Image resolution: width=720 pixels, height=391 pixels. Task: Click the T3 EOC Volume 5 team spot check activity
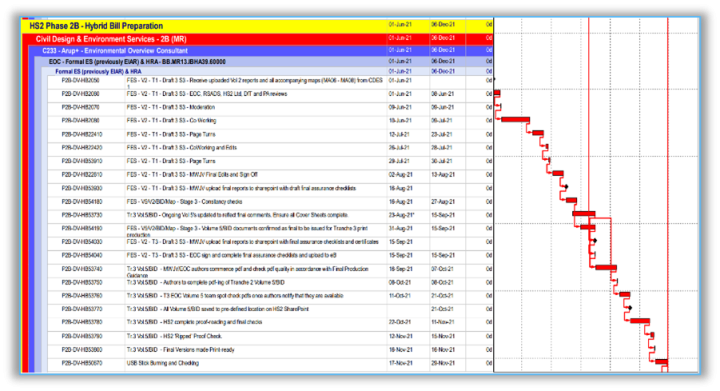point(235,296)
